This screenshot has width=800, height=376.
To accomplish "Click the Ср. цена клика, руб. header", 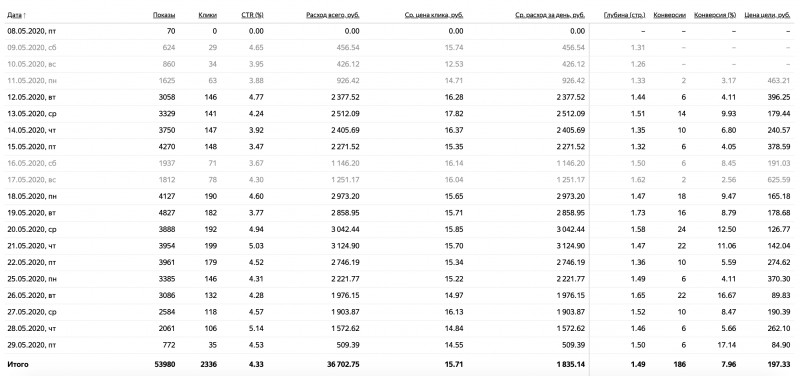I will click(434, 15).
